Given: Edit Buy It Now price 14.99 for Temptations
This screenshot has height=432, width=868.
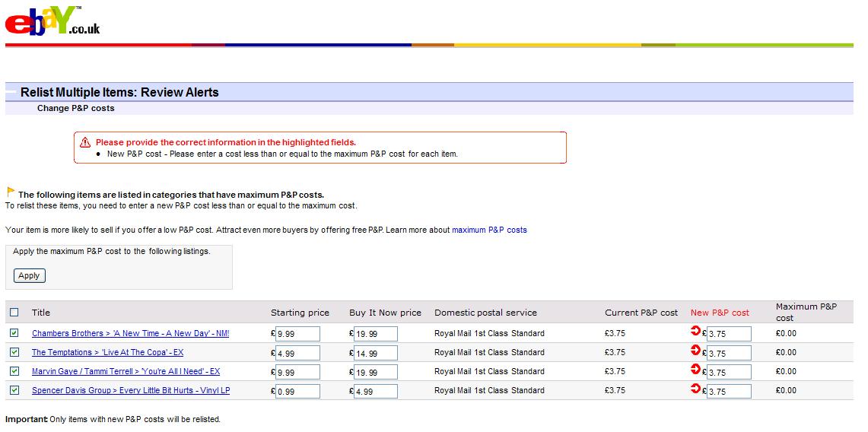Looking at the screenshot, I should tap(376, 353).
